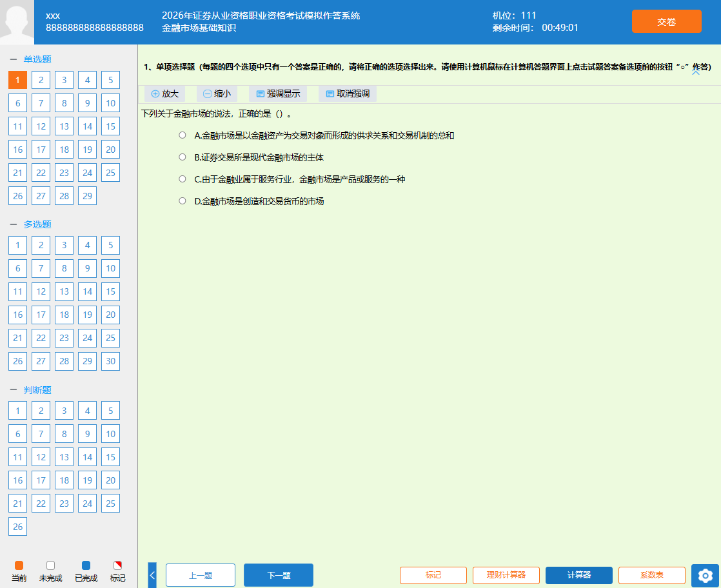Image resolution: width=721 pixels, height=588 pixels.
Task: Jump to multiple-choice question 30
Action: click(x=111, y=361)
